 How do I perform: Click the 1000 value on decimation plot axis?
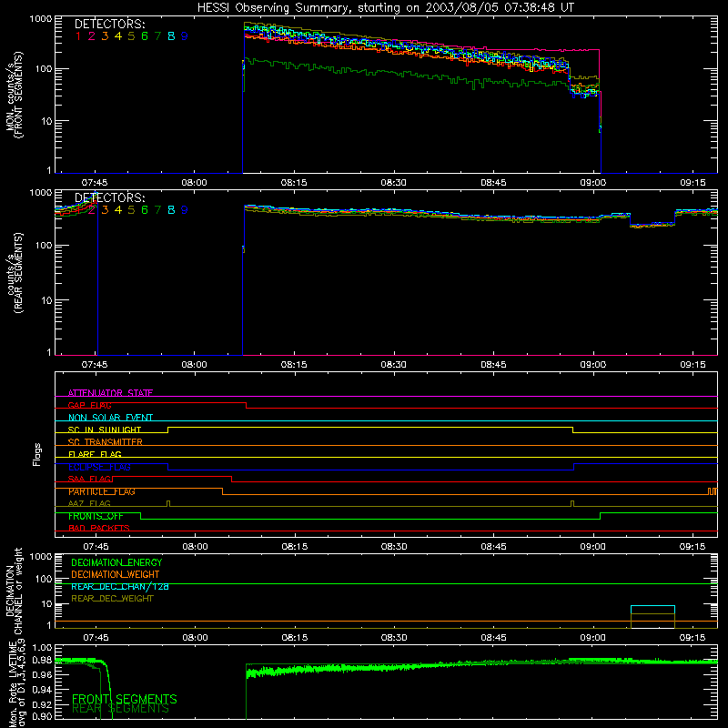pos(41,556)
